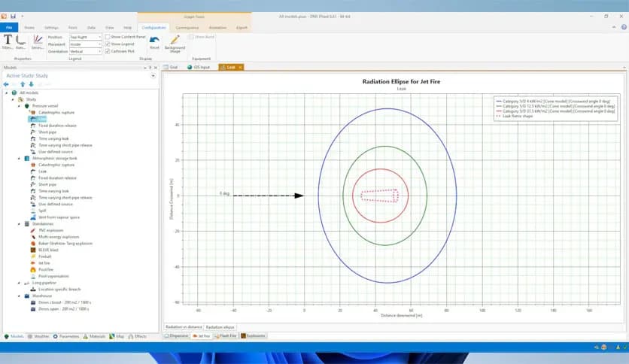Viewport: 629px width, 364px height.
Task: Open the GIS Input document tab
Action: [x=199, y=68]
